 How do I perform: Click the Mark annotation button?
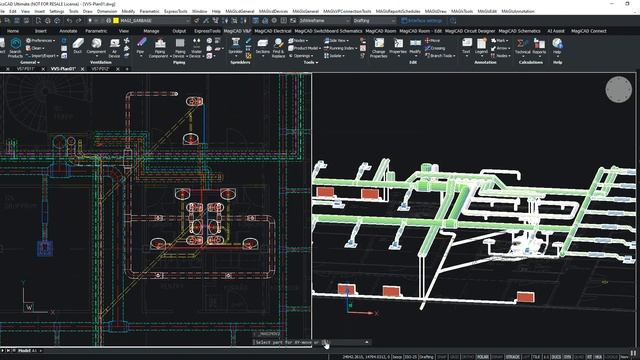point(500,40)
